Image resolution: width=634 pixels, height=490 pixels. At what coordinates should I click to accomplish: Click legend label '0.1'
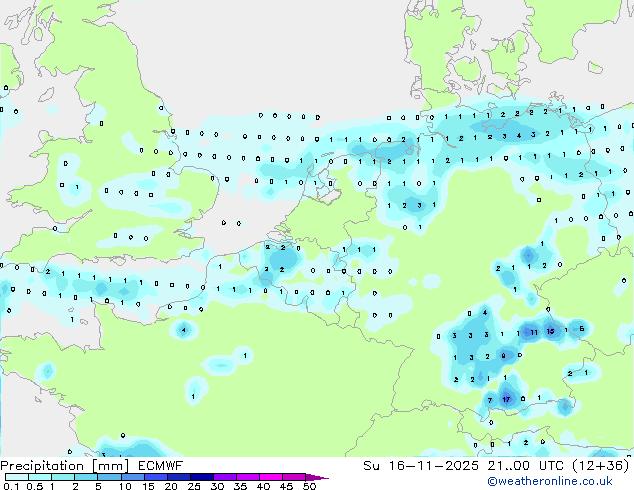pyautogui.click(x=11, y=486)
